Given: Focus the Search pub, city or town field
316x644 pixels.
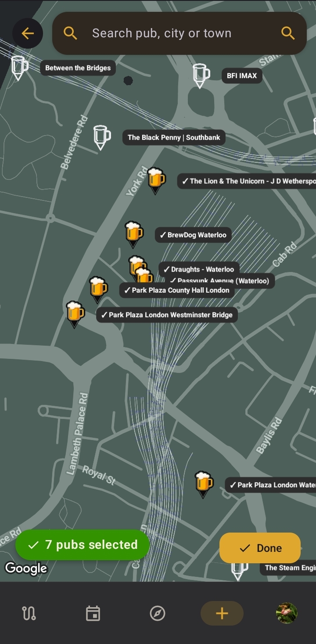Looking at the screenshot, I should (179, 33).
